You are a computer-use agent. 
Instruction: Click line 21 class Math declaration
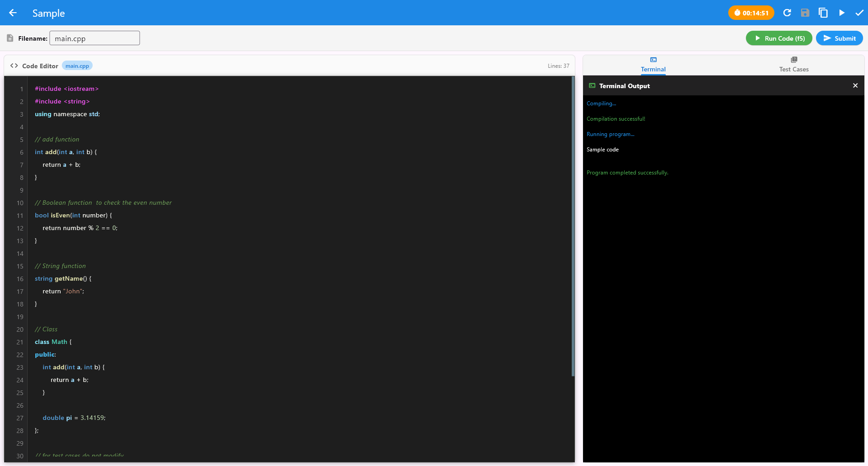(x=53, y=342)
